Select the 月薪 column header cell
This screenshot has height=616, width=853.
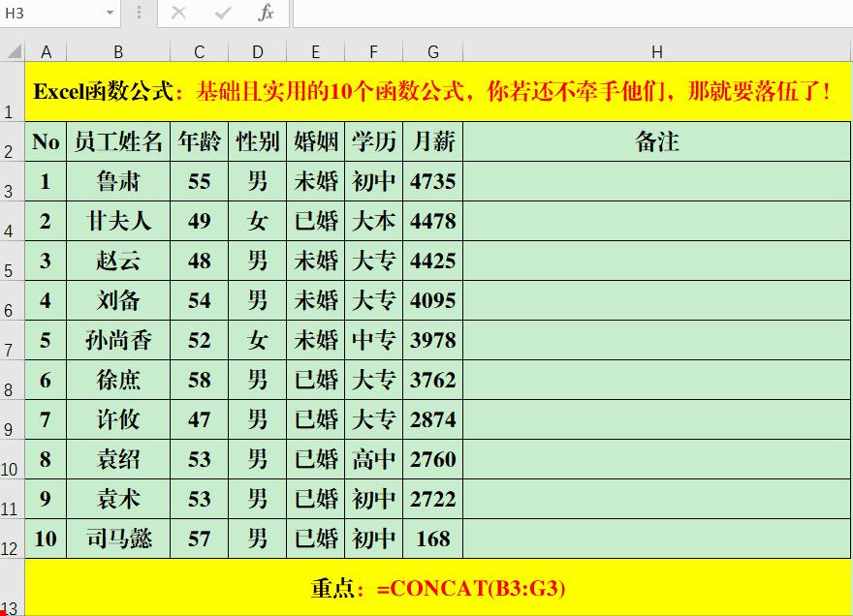click(432, 141)
